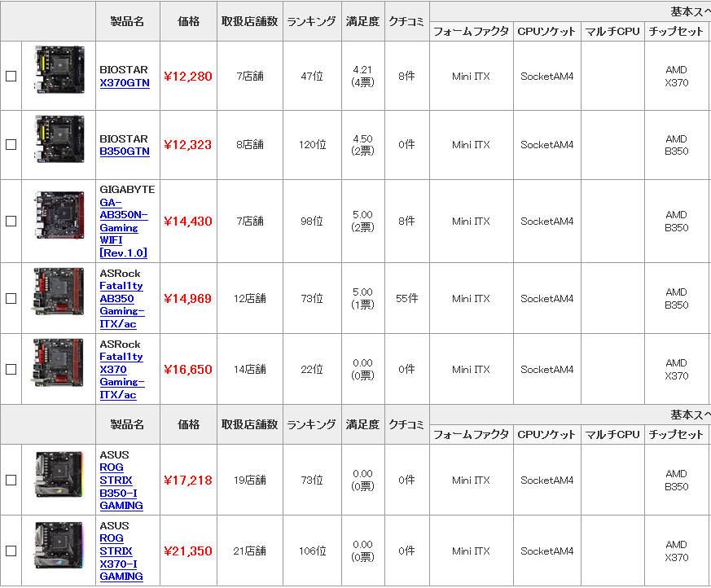Click the top 価格 column header
The image size is (711, 588).
coord(189,21)
